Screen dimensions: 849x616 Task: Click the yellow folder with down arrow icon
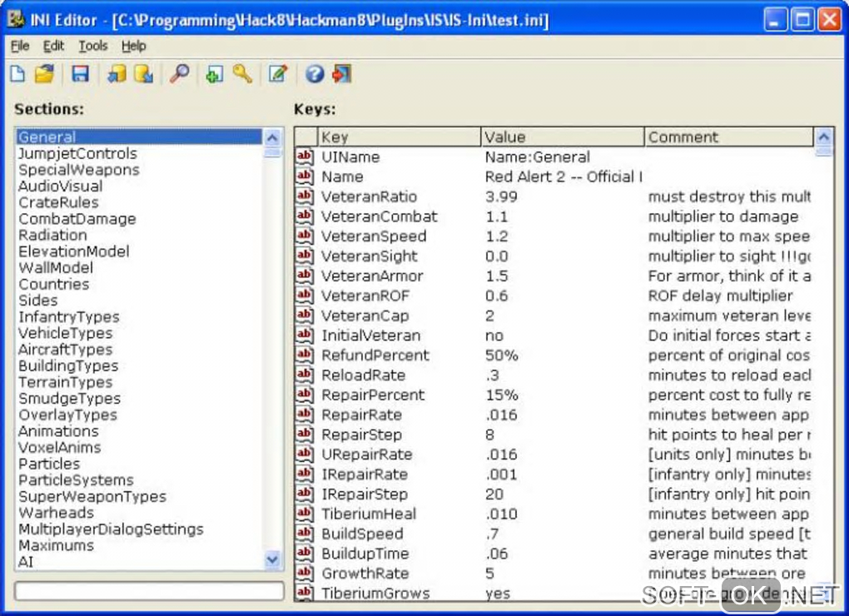(143, 73)
